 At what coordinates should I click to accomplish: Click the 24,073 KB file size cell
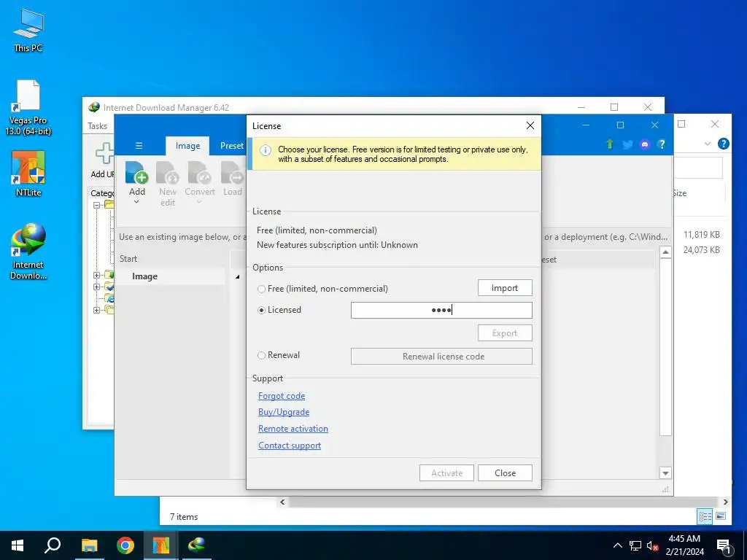pyautogui.click(x=701, y=249)
